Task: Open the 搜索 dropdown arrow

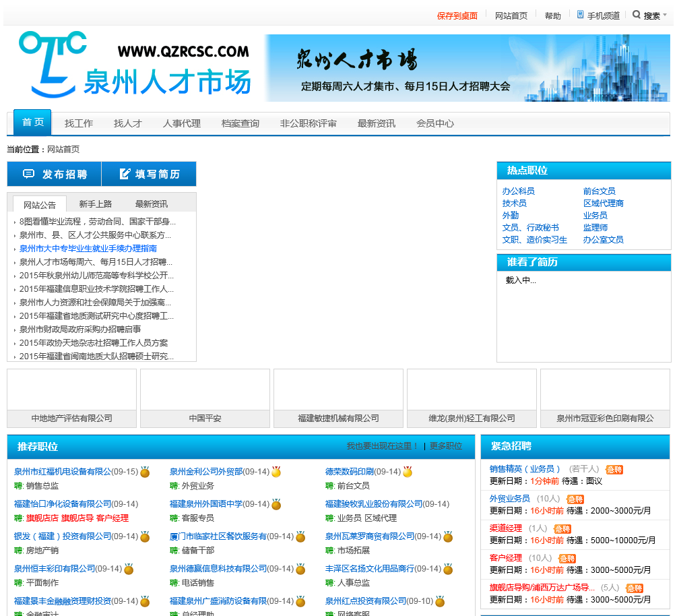Action: click(665, 15)
